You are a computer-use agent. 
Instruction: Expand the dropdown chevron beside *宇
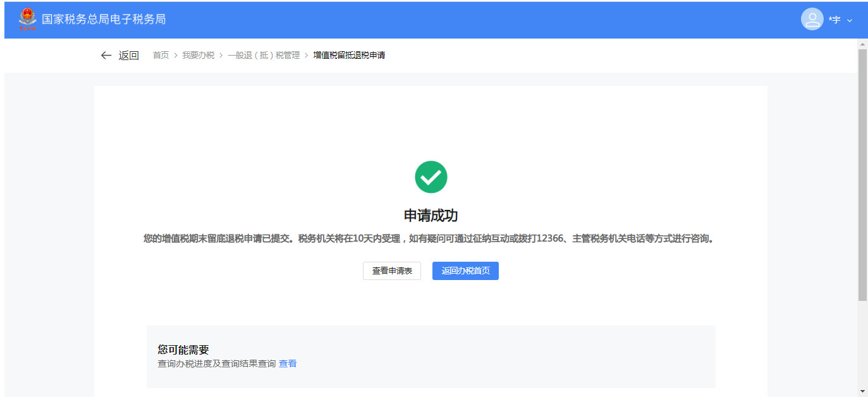tap(849, 20)
